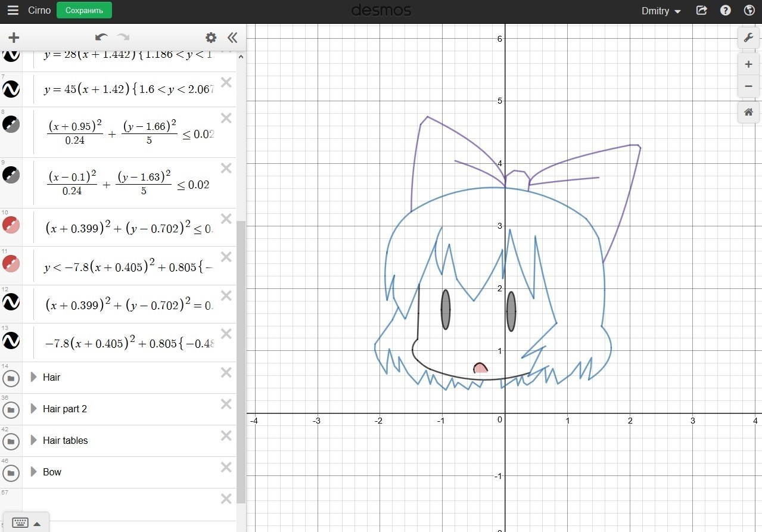Expand the Bow folder triangle

(33, 472)
